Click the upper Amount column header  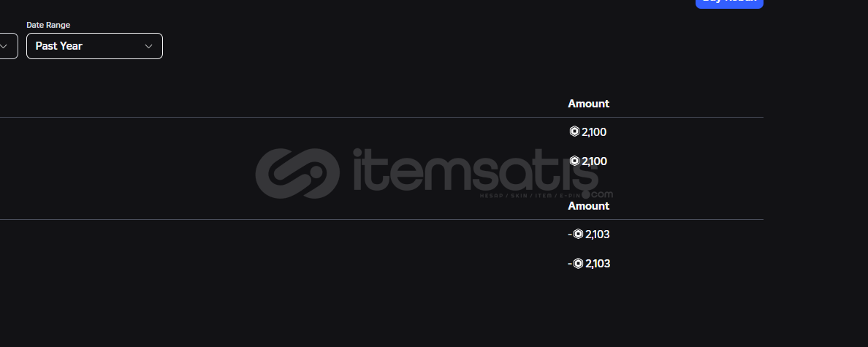click(x=588, y=104)
